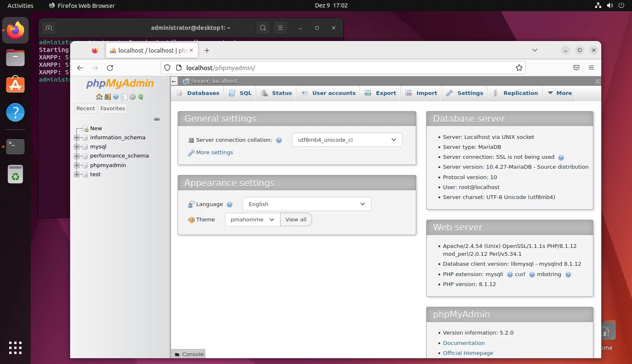The height and width of the screenshot is (364, 632).
Task: Click the New database icon in the tree
Action: [85, 129]
